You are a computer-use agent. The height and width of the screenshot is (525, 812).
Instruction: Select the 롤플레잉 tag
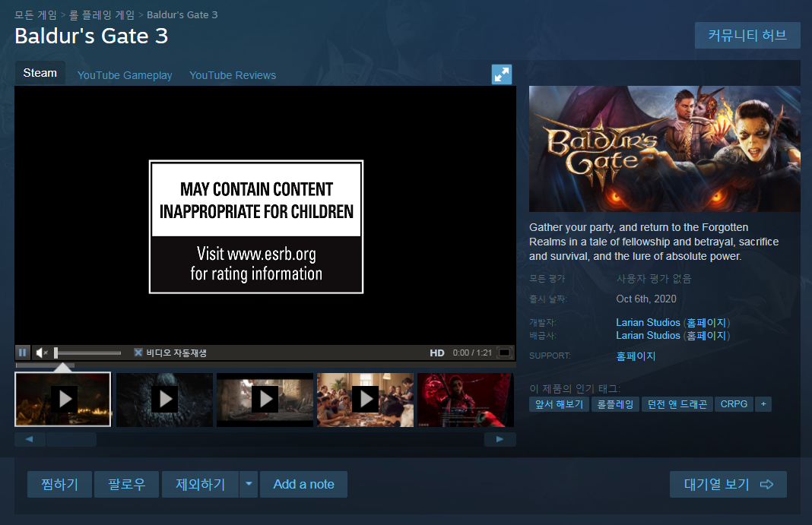tap(615, 404)
